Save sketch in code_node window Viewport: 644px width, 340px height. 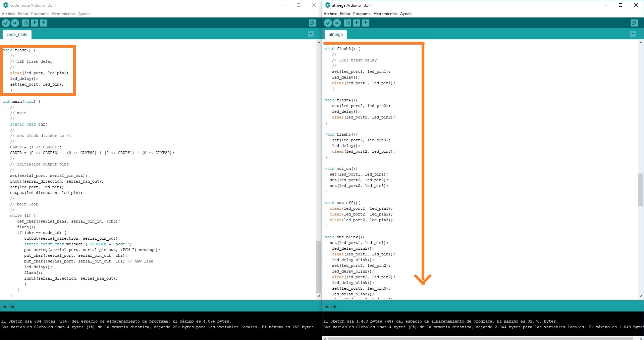point(44,23)
